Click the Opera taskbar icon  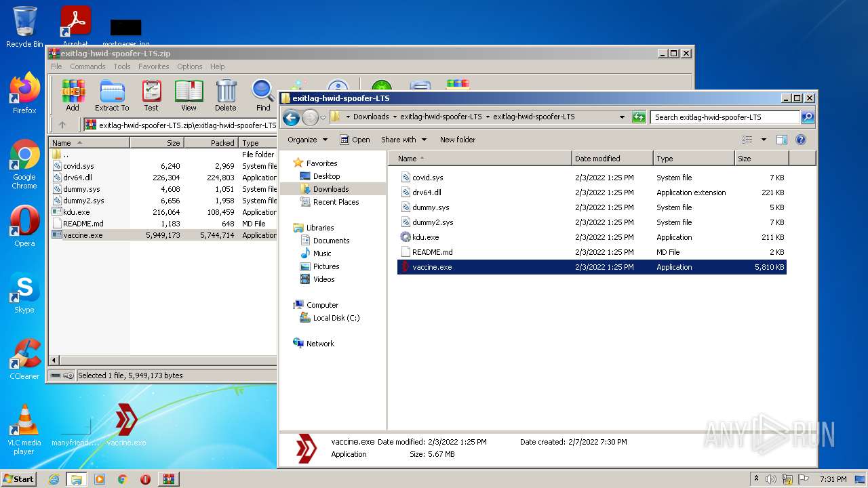click(145, 479)
